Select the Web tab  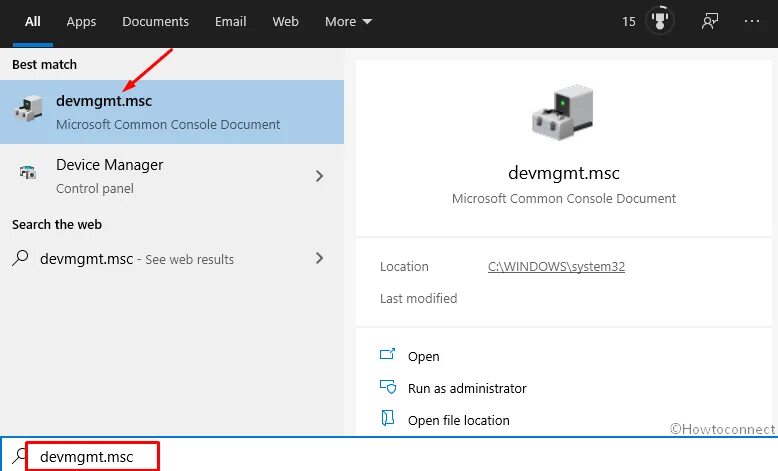point(285,22)
